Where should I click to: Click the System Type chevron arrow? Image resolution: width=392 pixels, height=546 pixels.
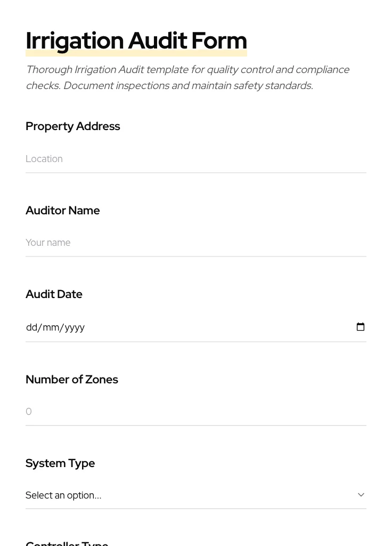tap(361, 495)
